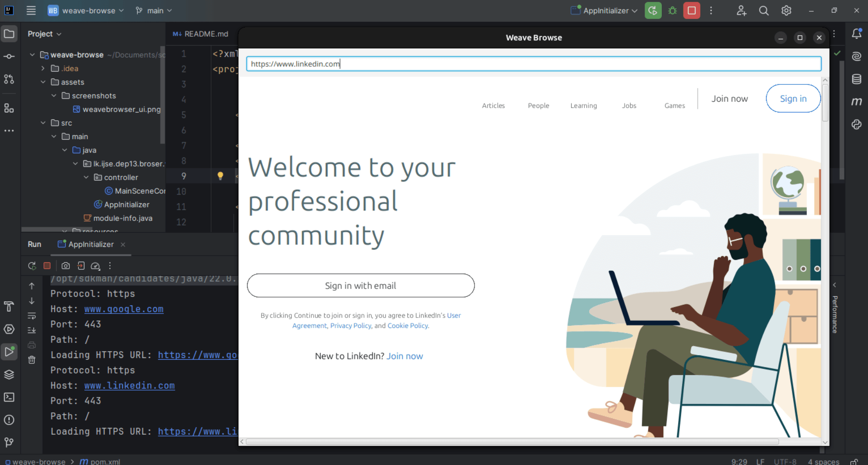Open Terminal tool window
868x465 pixels.
tap(9, 397)
